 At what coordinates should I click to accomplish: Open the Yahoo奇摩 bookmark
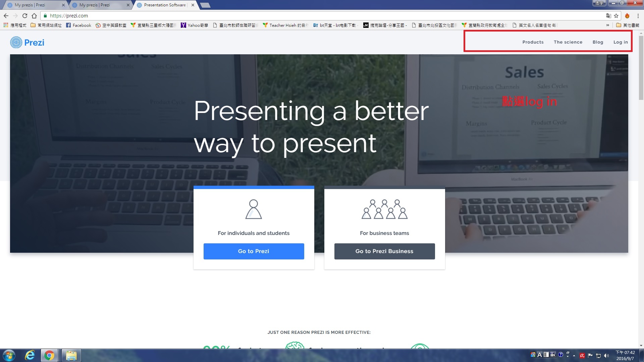195,25
